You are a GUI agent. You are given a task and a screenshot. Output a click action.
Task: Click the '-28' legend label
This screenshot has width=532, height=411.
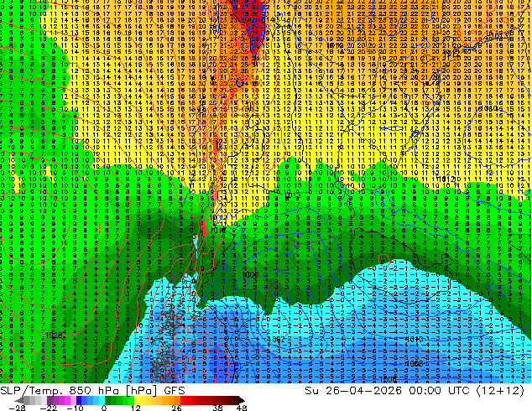17,408
